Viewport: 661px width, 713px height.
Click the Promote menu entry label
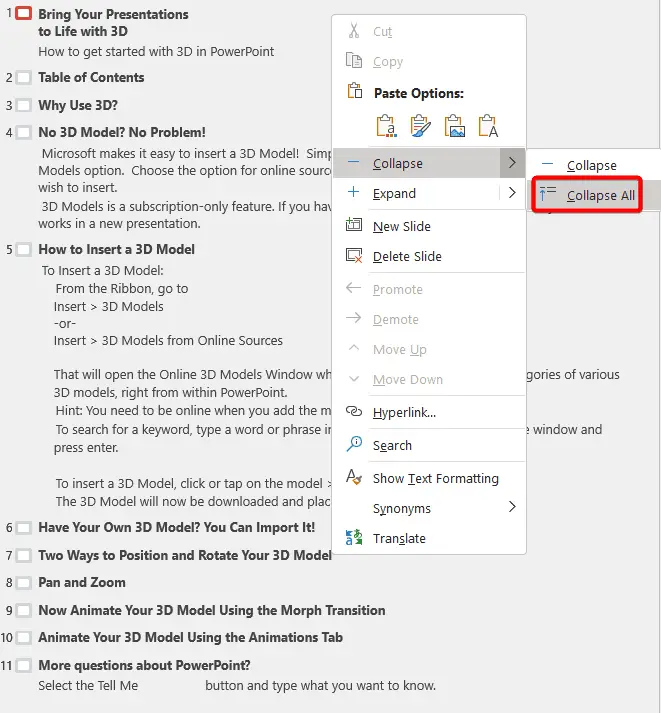click(398, 290)
